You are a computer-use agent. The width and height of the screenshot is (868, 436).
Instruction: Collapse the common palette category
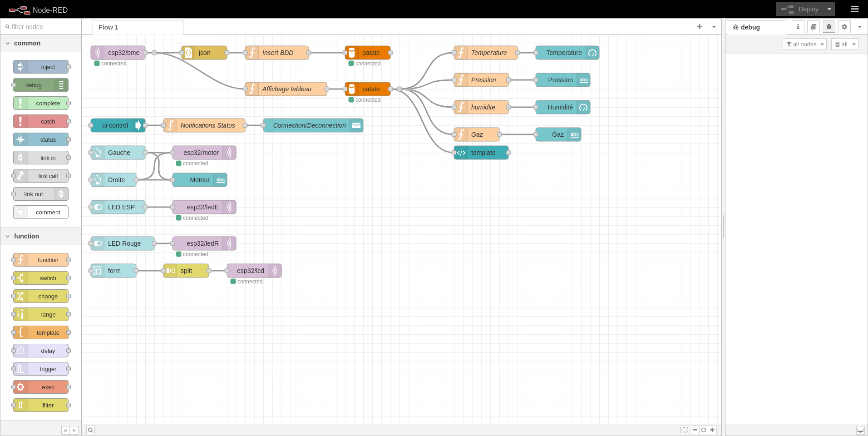tap(8, 43)
